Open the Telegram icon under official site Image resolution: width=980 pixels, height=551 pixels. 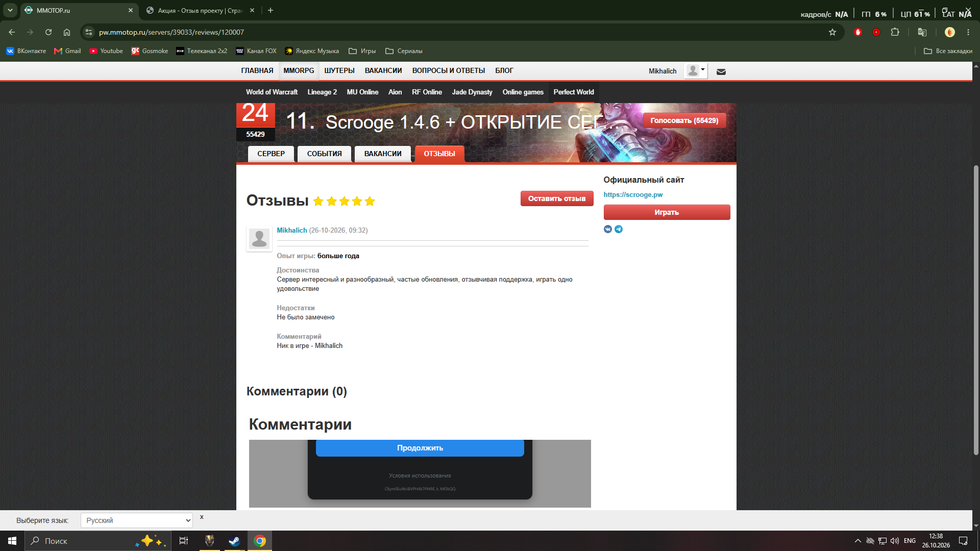[619, 229]
